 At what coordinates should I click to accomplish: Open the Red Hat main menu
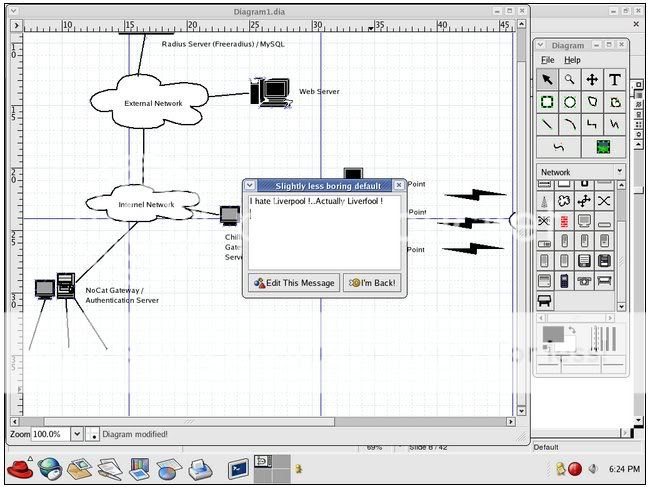20,468
